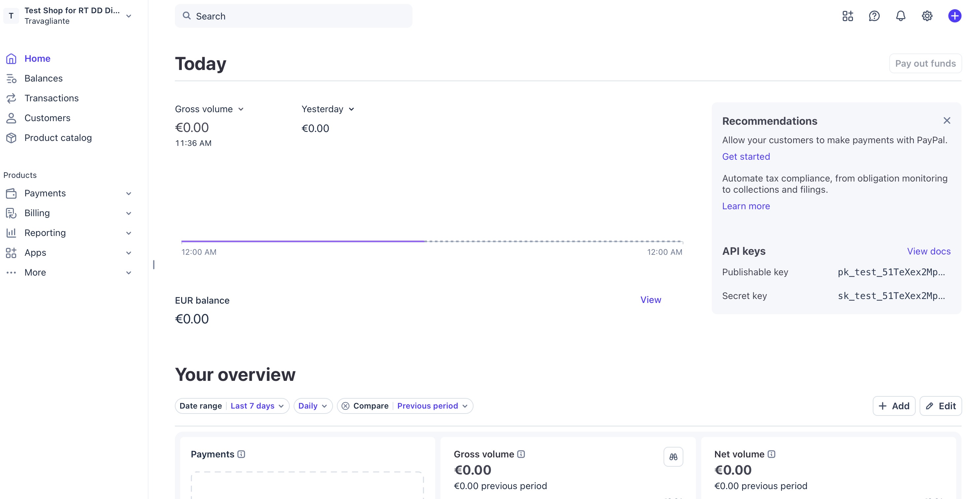Open the Last 7 days date range dropdown
Image resolution: width=980 pixels, height=499 pixels.
point(257,406)
